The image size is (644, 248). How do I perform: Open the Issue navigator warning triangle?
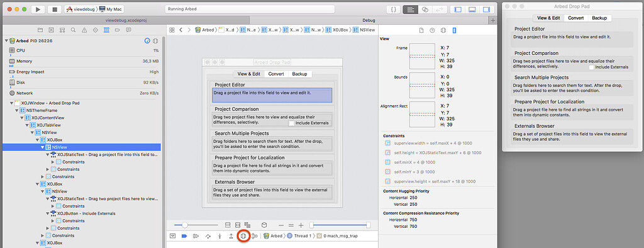84,30
